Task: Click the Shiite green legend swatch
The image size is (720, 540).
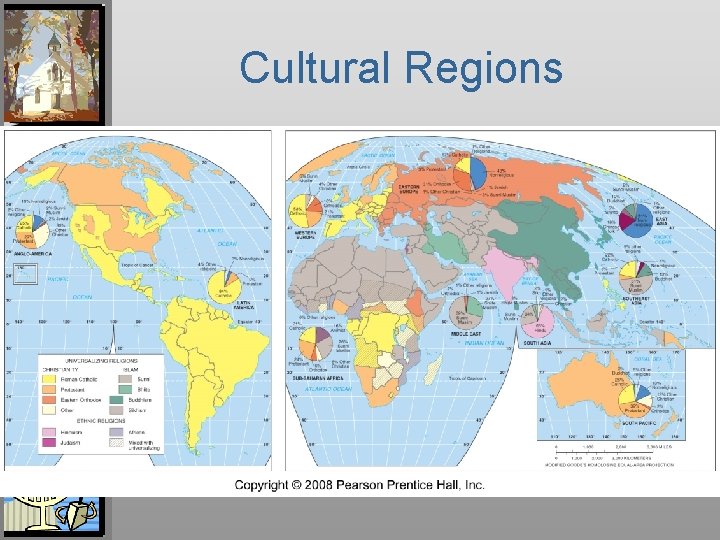Action: (x=125, y=389)
